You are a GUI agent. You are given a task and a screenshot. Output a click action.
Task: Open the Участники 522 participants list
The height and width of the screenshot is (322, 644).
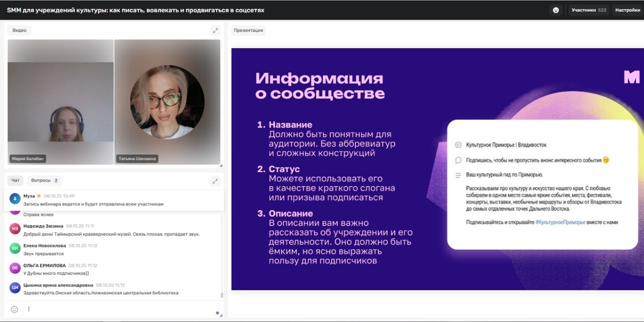pos(589,10)
